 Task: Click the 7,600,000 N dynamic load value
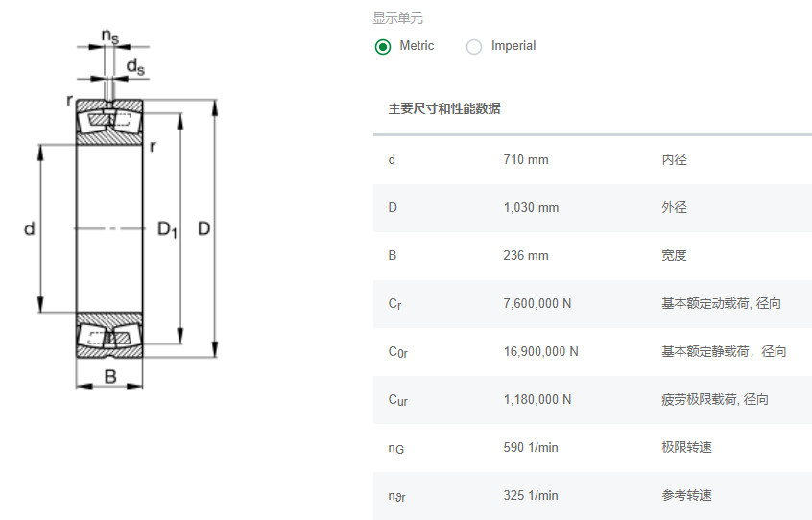pyautogui.click(x=537, y=304)
